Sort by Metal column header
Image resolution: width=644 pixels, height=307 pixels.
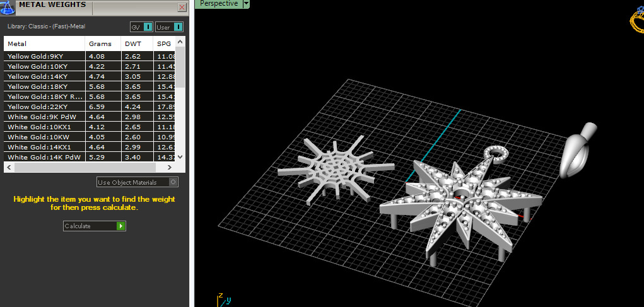point(44,44)
